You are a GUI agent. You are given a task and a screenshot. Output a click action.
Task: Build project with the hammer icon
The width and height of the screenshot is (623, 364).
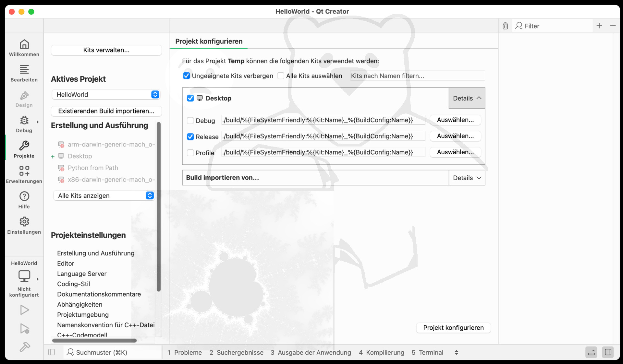coord(25,347)
